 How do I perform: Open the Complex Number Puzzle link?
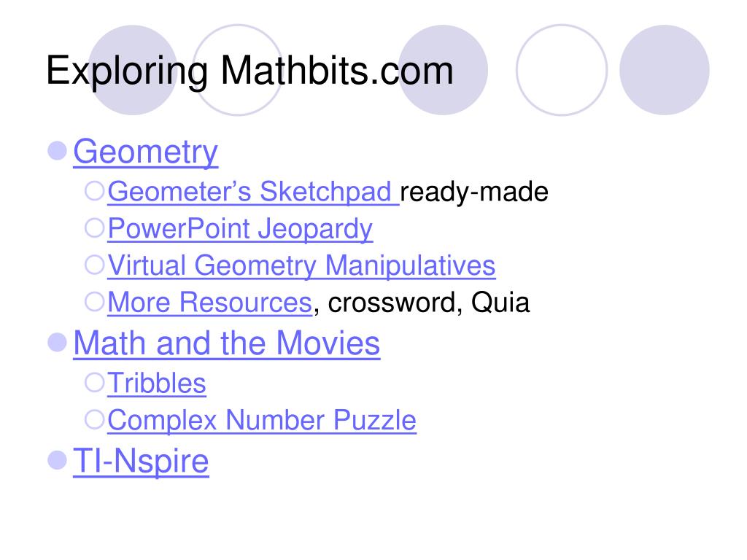pos(262,421)
